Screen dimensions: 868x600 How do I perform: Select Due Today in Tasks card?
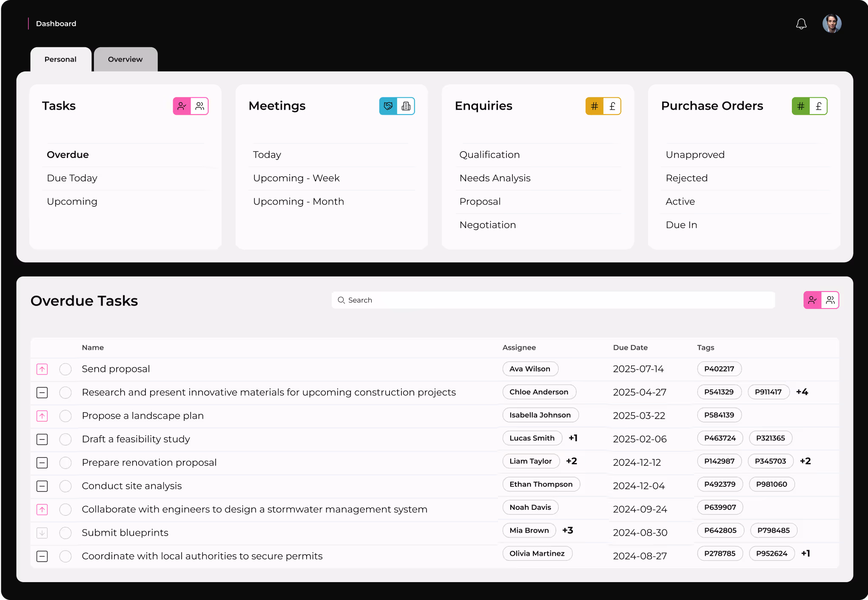point(72,178)
